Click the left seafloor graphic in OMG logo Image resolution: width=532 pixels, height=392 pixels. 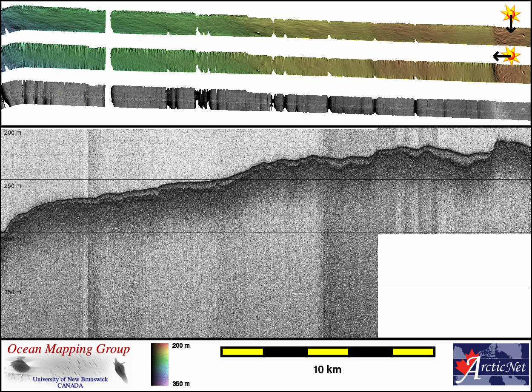19,366
